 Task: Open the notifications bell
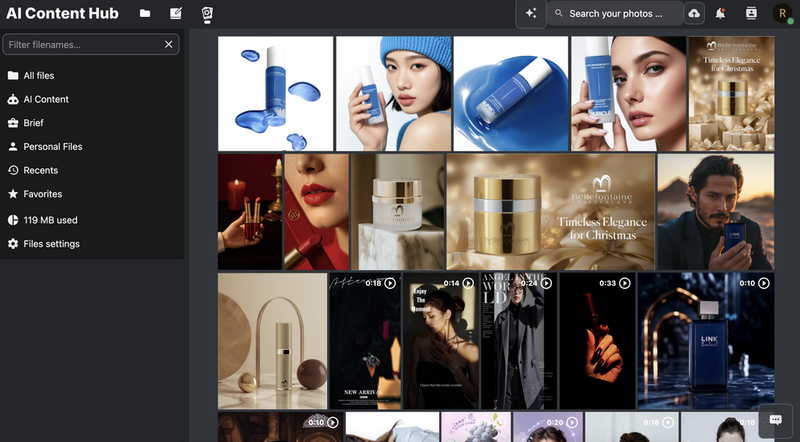[x=720, y=14]
